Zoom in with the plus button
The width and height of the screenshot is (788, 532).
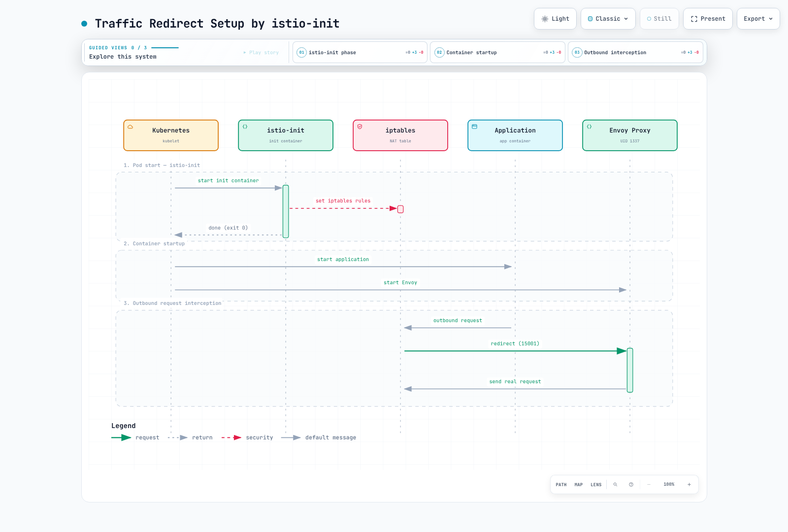(x=689, y=485)
